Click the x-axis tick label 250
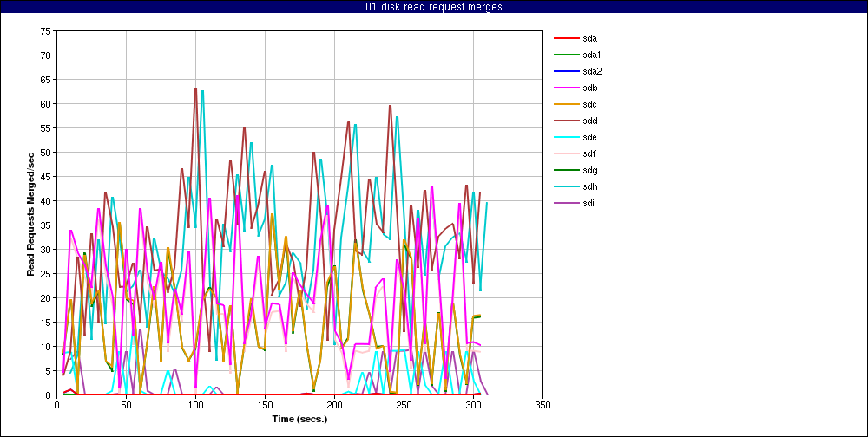This screenshot has width=868, height=437. coord(404,405)
